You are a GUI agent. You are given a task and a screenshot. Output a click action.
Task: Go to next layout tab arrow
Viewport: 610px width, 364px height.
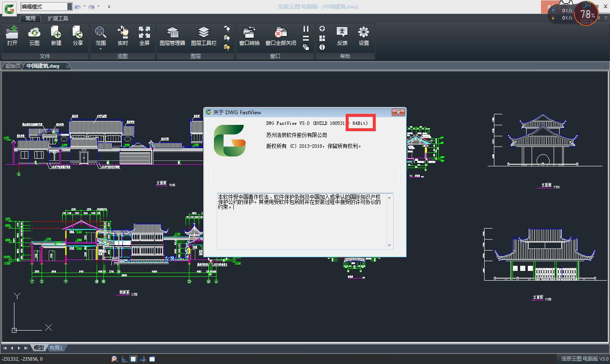[19, 348]
